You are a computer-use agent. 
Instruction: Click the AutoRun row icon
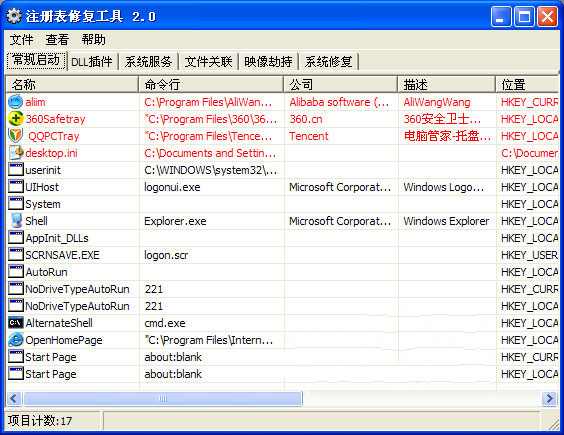coord(15,271)
